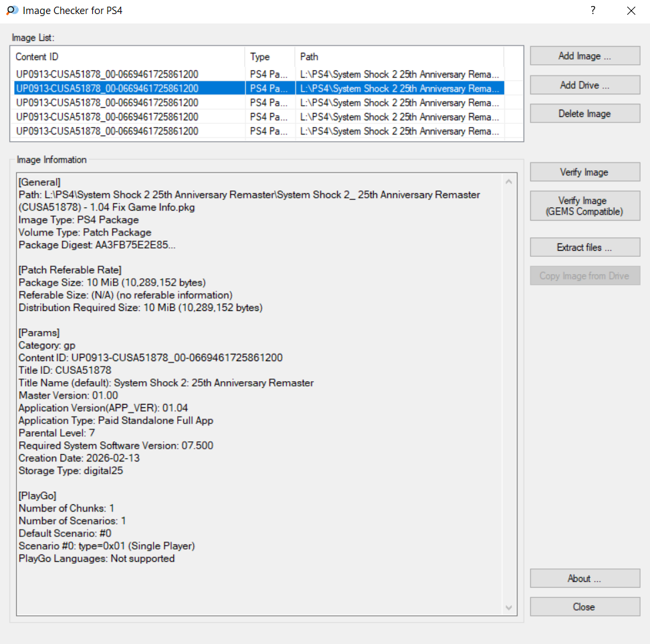Click the Image Information scrollbar down arrow

click(x=509, y=607)
